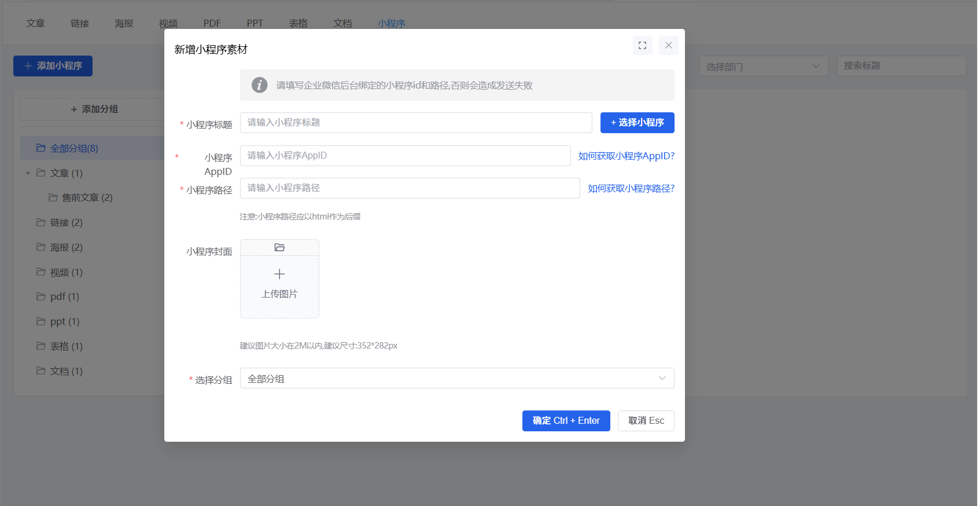Select the 海报 (2) group
This screenshot has height=506, width=980.
(x=67, y=247)
